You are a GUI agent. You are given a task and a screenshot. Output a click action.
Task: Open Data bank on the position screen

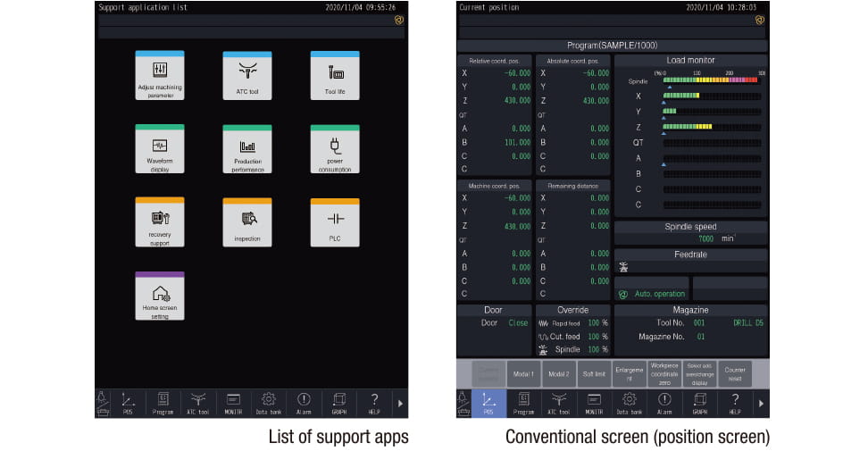pyautogui.click(x=630, y=404)
